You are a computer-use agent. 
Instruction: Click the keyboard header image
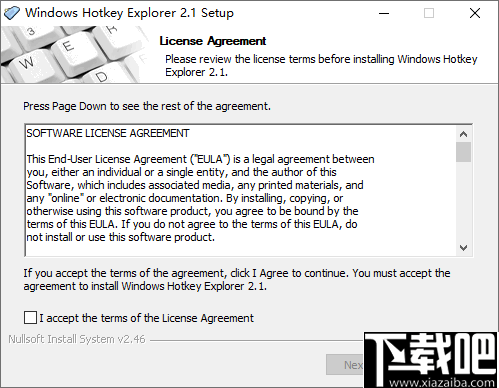click(74, 55)
